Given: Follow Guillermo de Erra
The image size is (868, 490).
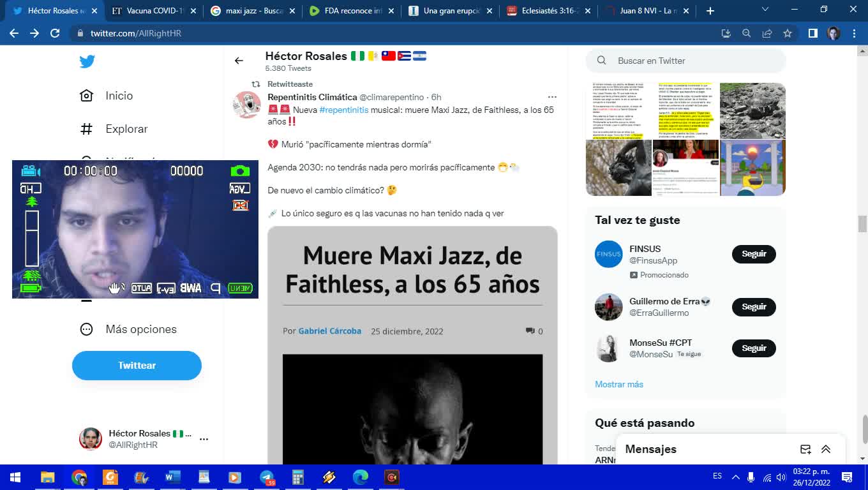Looking at the screenshot, I should tap(754, 307).
